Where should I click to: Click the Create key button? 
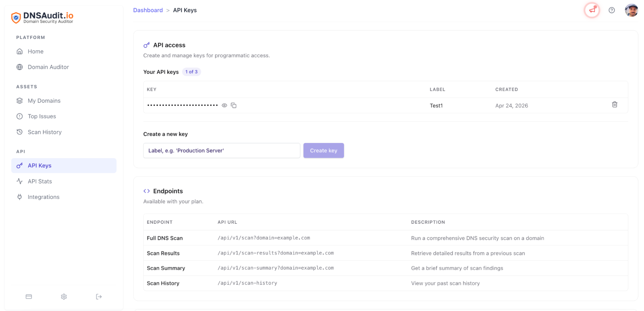point(323,150)
